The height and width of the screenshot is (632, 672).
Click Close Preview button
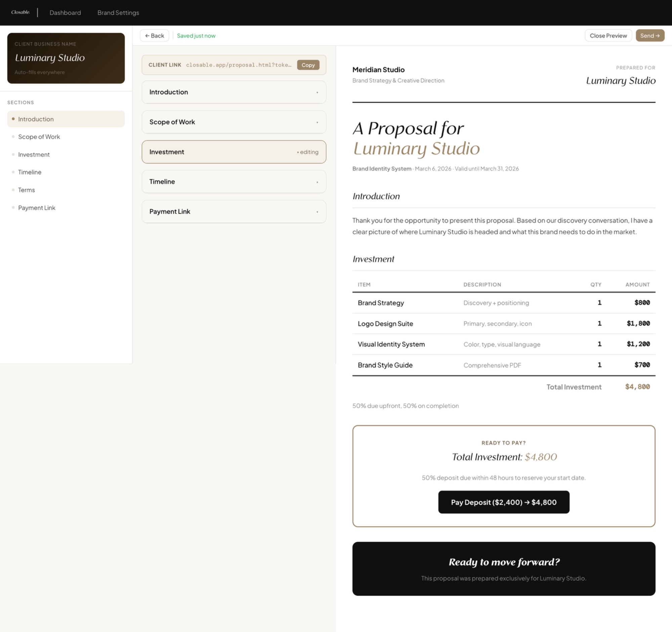point(608,36)
